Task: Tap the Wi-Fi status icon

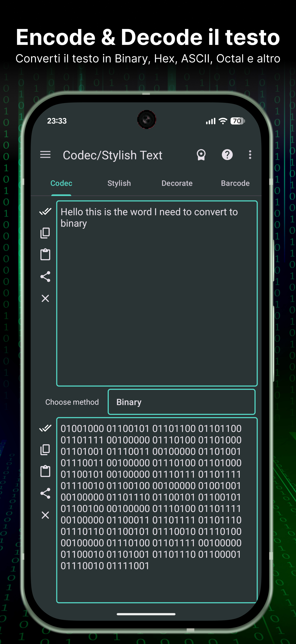Action: tap(223, 121)
